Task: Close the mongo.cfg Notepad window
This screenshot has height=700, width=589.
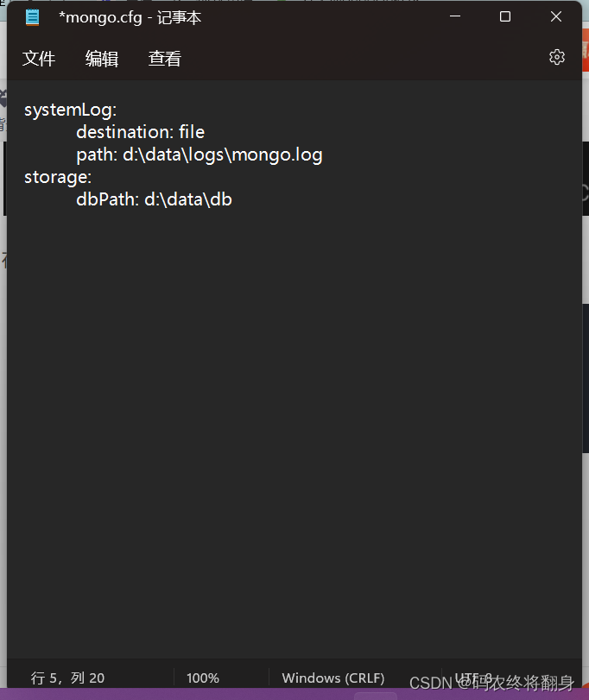Action: 556,16
